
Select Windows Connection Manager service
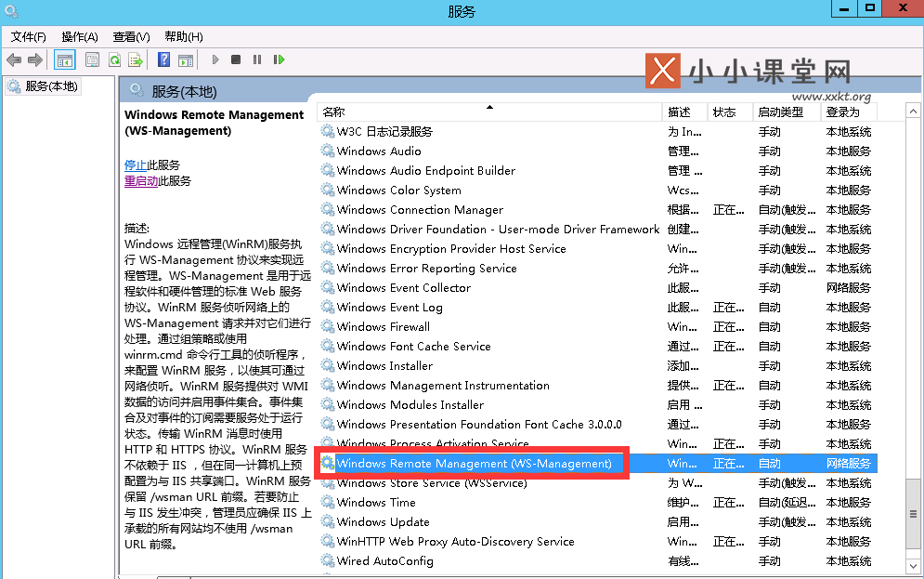click(x=597, y=209)
